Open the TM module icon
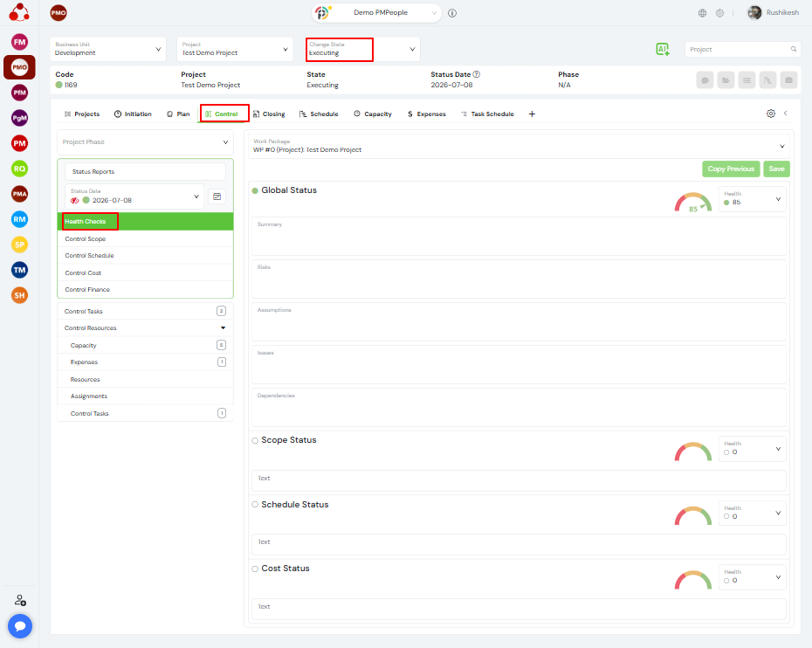Image resolution: width=812 pixels, height=648 pixels. click(x=20, y=270)
